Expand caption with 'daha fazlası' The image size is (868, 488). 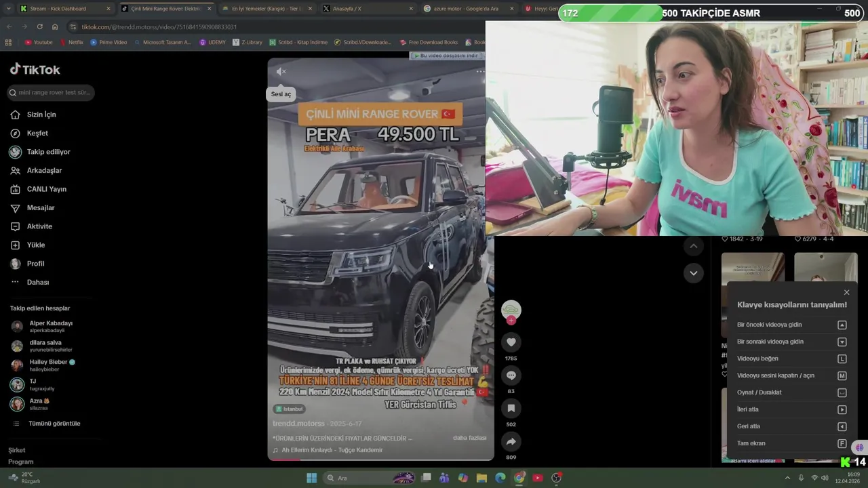469,438
